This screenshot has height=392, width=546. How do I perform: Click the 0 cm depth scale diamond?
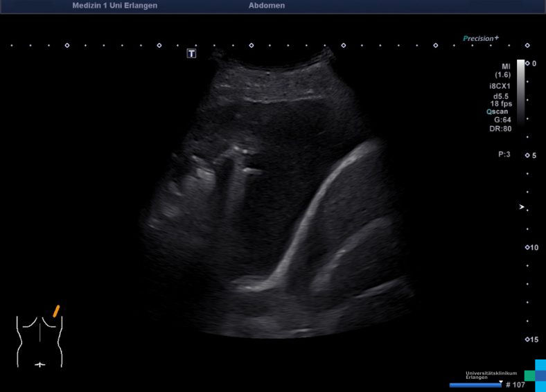[x=527, y=63]
